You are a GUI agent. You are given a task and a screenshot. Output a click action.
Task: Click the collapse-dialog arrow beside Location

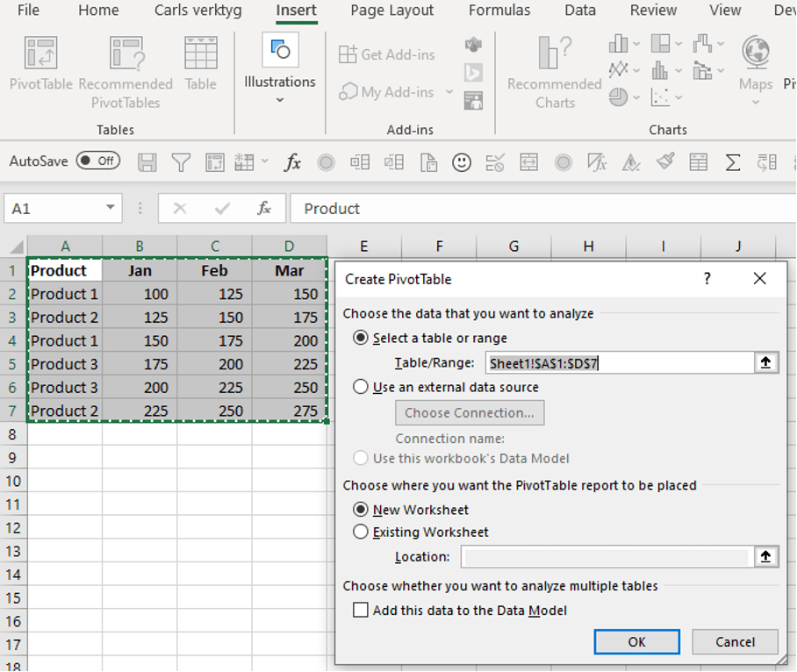(765, 557)
